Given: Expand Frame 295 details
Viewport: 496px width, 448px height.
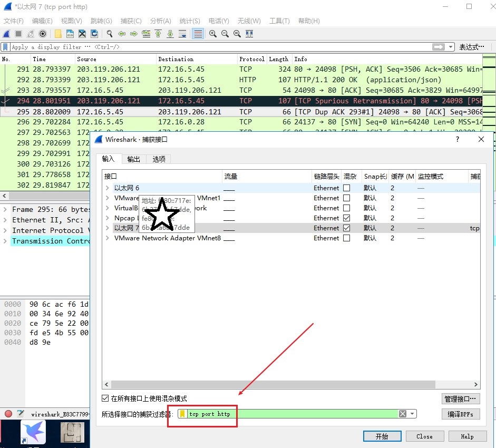Looking at the screenshot, I should coord(5,209).
